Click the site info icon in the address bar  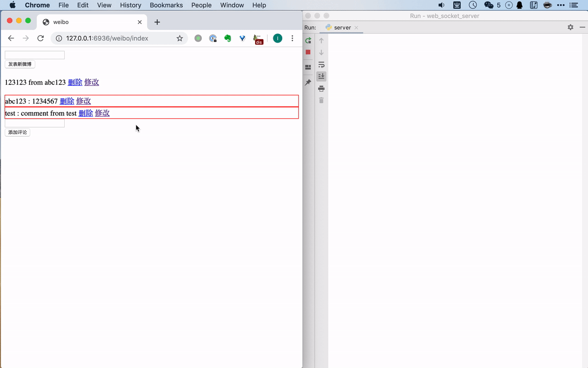pos(59,38)
